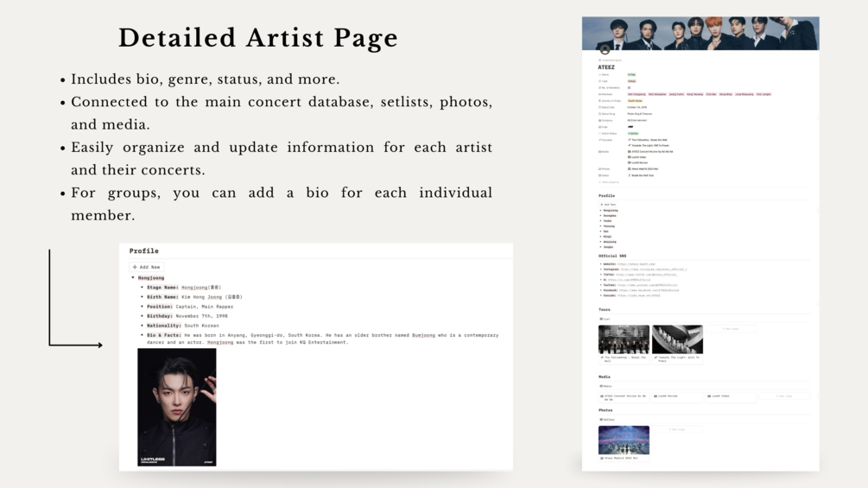Screen dimensions: 868x488
Task: Select the Media view tab under Media
Action: pyautogui.click(x=605, y=386)
